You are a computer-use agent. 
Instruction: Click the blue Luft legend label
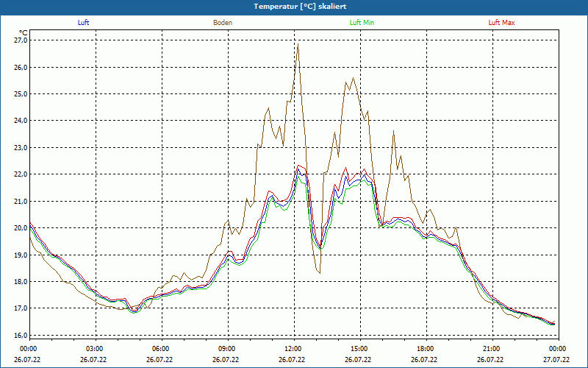click(83, 23)
